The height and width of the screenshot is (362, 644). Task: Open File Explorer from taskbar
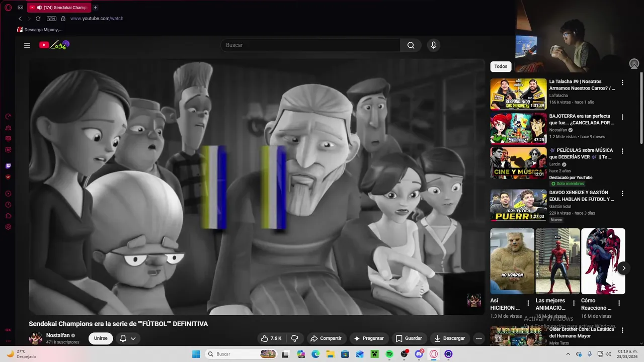coord(330,354)
